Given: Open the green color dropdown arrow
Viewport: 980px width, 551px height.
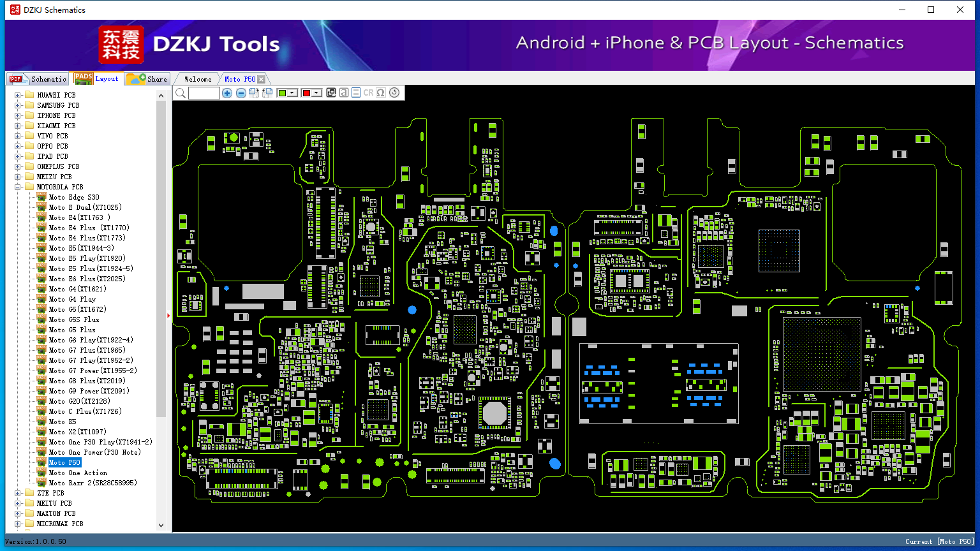Looking at the screenshot, I should tap(293, 93).
